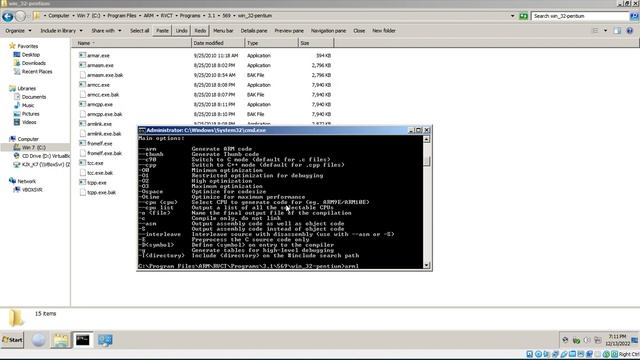Screen dimensions: 640x360
Task: Open Documents library in navigation pane
Action: pyautogui.click(x=33, y=97)
